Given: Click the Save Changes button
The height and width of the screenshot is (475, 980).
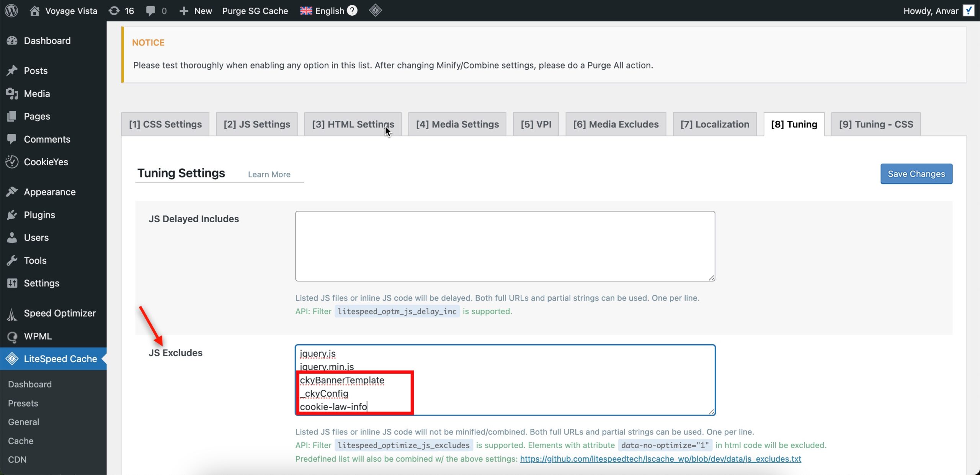Looking at the screenshot, I should click(x=916, y=174).
